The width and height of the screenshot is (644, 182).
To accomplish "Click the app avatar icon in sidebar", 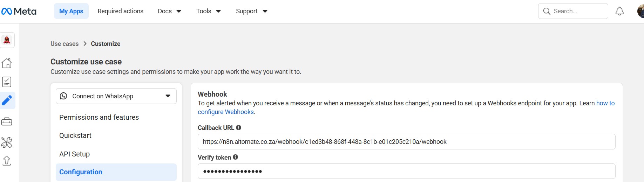I will (x=7, y=40).
